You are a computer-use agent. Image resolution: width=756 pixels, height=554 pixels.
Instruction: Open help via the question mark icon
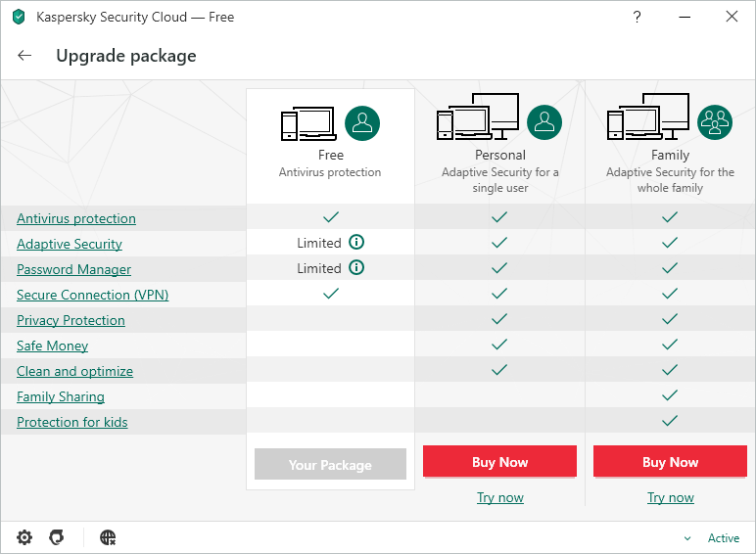pos(637,17)
